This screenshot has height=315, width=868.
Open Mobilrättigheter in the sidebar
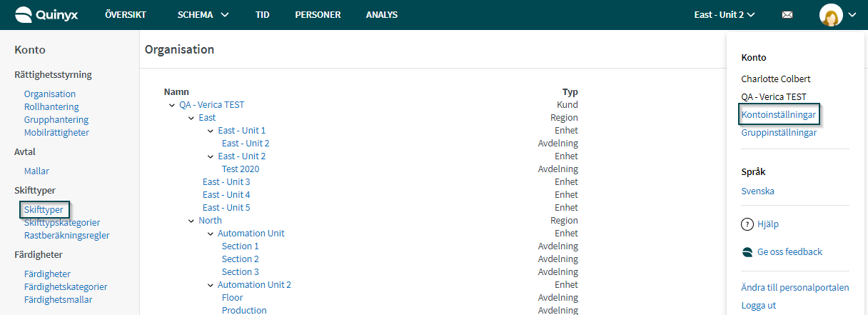(56, 132)
